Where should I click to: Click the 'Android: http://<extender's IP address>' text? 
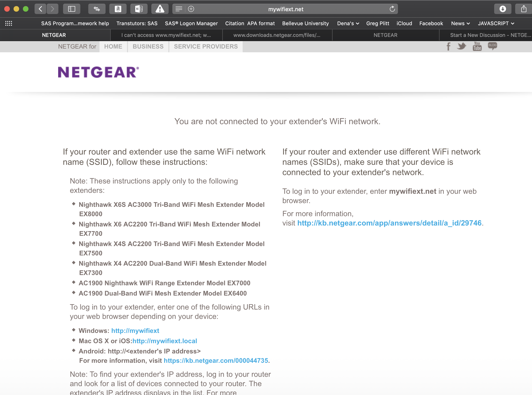140,351
